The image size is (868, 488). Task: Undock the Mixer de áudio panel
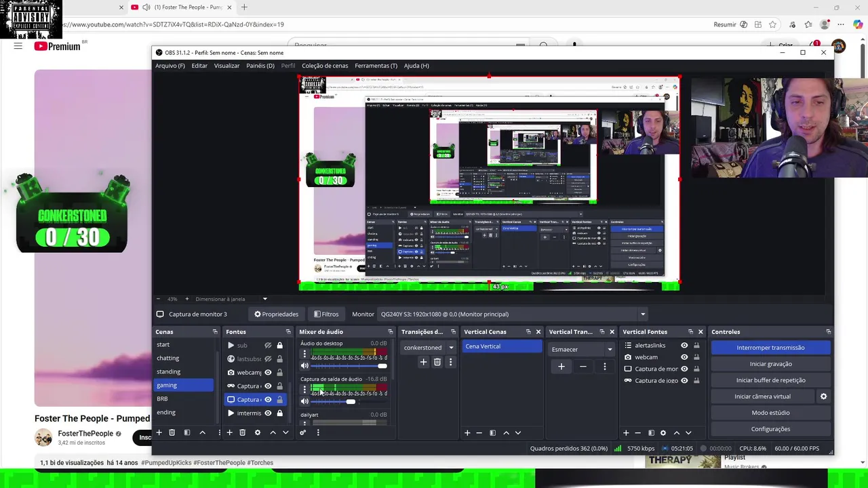390,332
